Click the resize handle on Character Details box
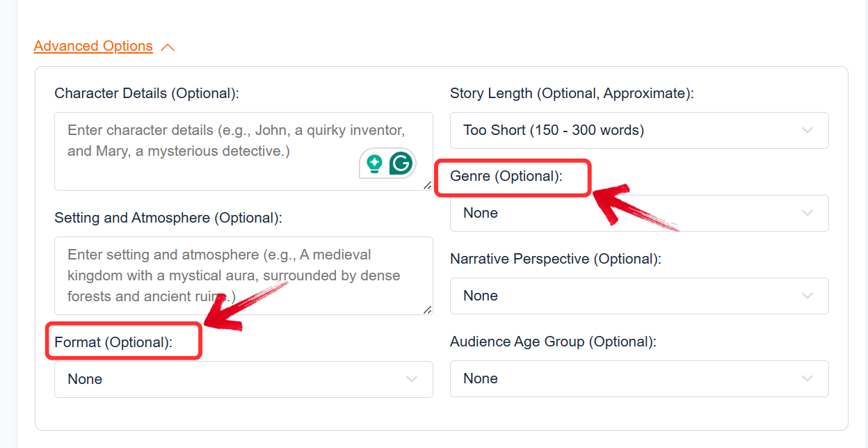The height and width of the screenshot is (448, 868). pyautogui.click(x=428, y=185)
